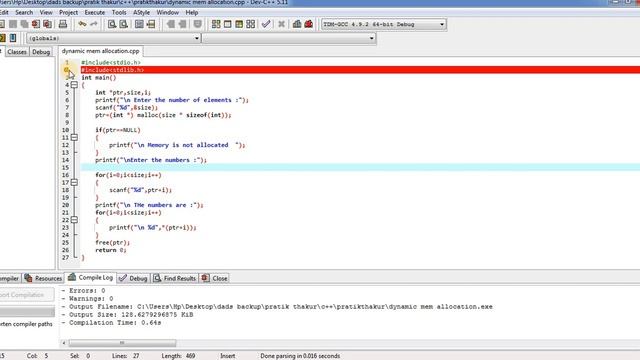640x360 pixels.
Task: Switch to the Find Results tab
Action: pyautogui.click(x=175, y=278)
